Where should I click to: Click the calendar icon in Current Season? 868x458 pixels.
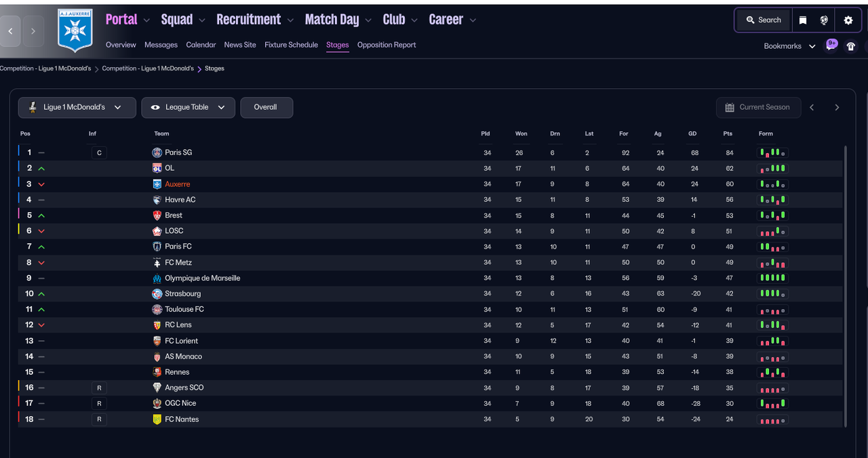[x=730, y=108]
